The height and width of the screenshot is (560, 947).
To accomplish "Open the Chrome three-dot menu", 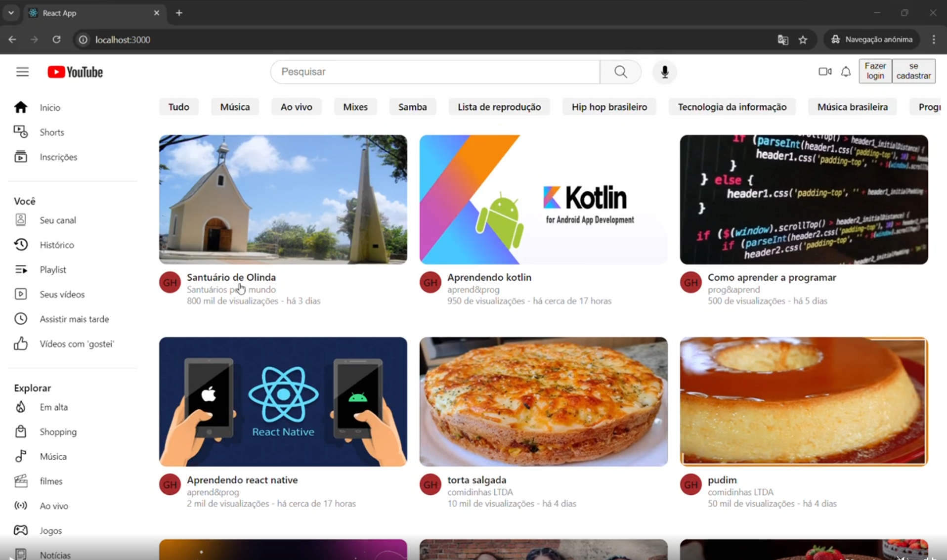I will point(934,40).
